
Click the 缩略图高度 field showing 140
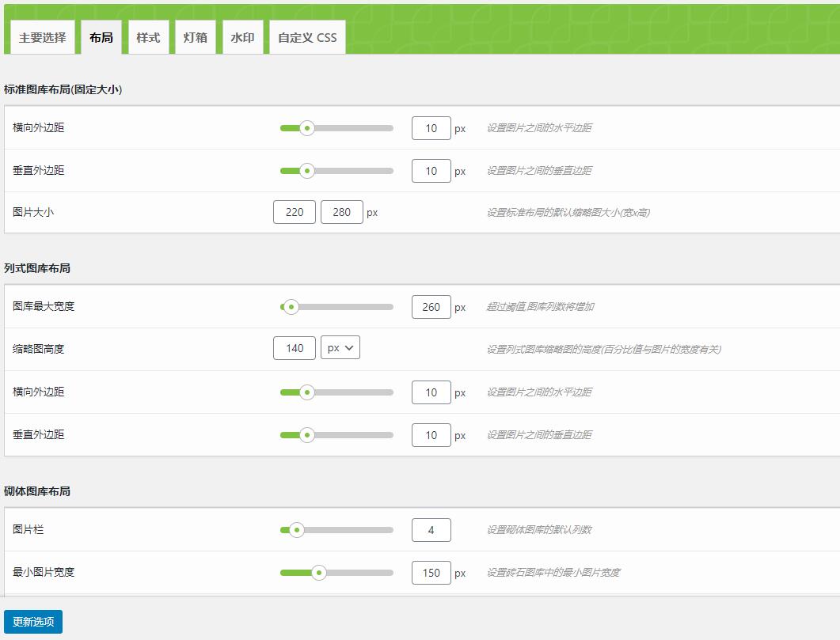[295, 348]
